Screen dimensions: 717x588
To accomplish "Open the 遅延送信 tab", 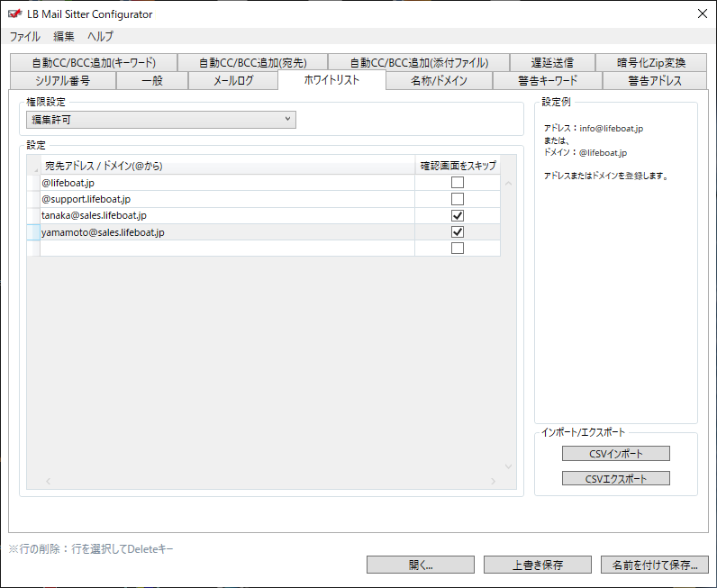I will tap(552, 63).
